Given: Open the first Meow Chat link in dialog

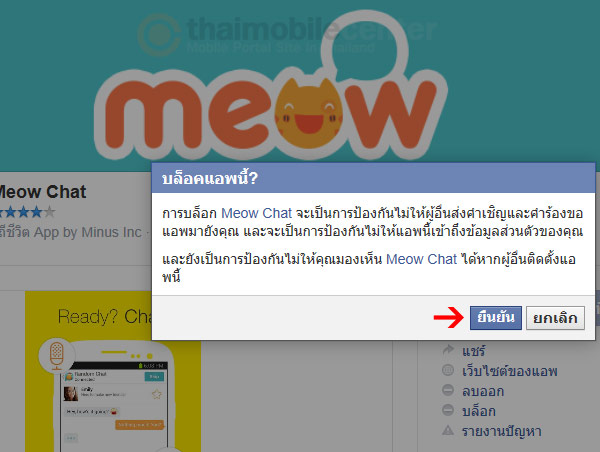Looking at the screenshot, I should click(x=256, y=213).
